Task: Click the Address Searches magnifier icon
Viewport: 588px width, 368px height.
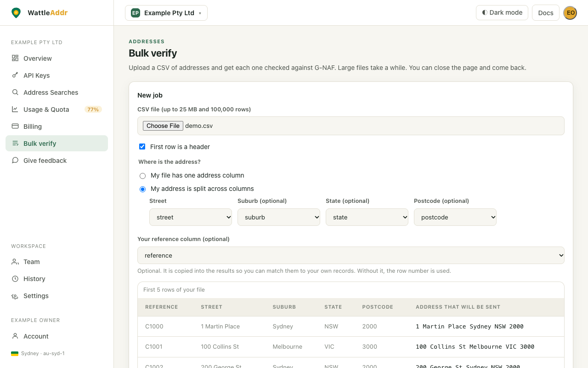Action: pyautogui.click(x=15, y=92)
